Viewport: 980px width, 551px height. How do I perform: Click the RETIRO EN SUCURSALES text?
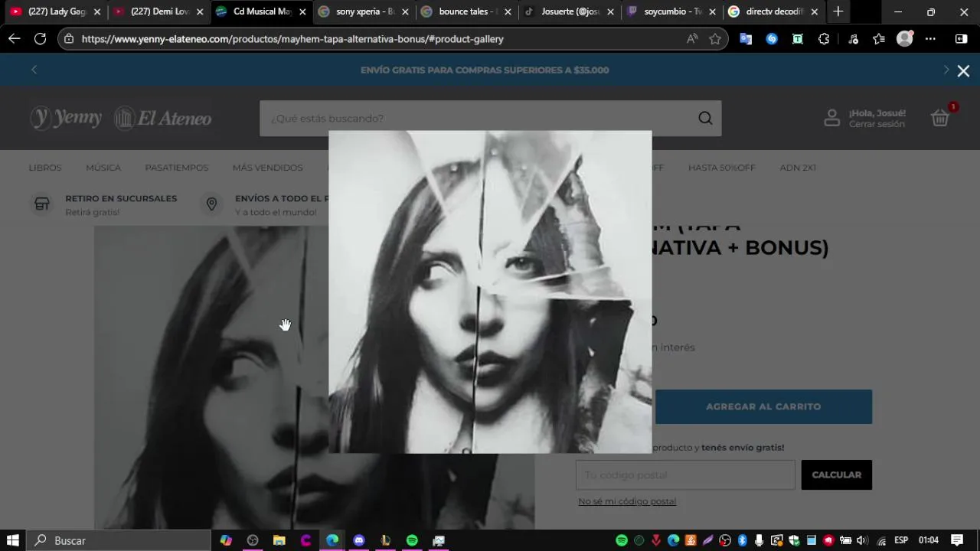point(121,198)
